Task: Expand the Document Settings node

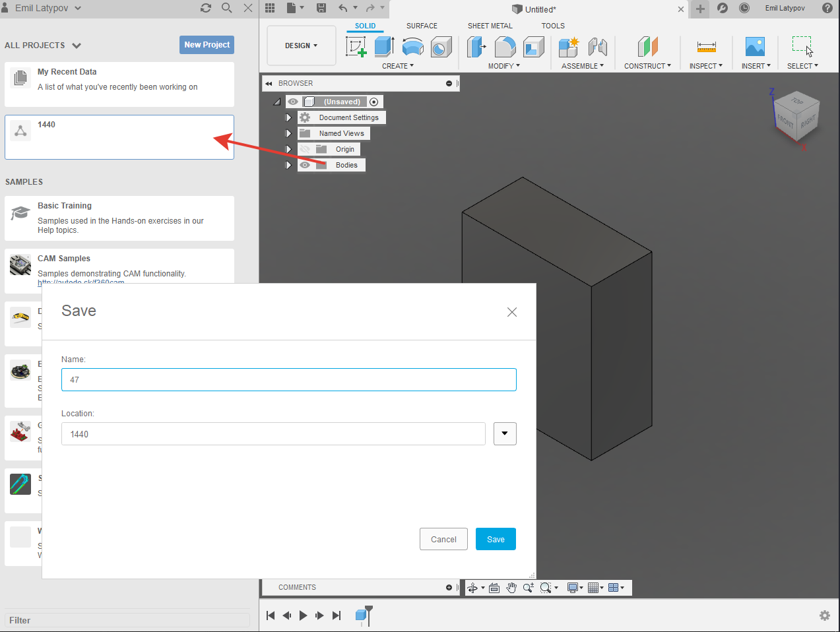Action: click(288, 117)
